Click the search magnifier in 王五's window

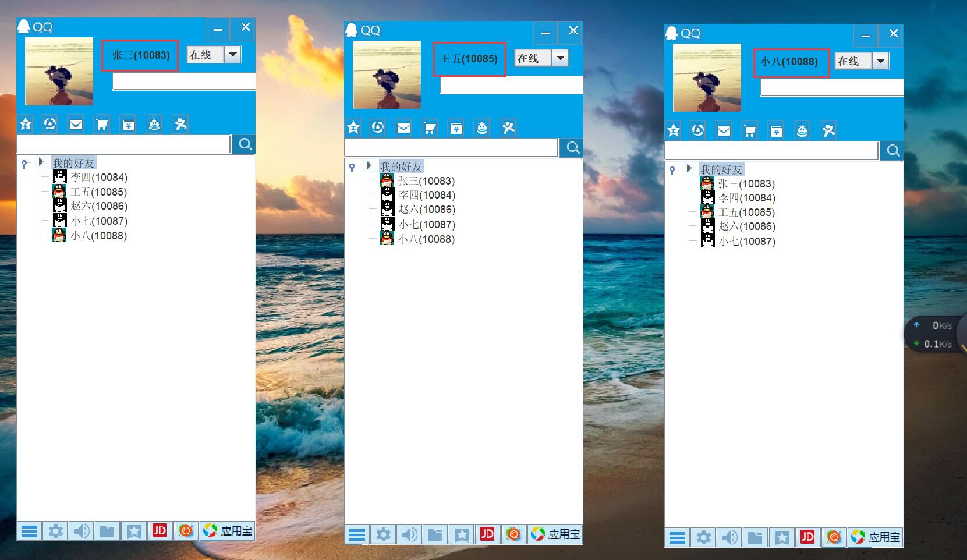click(572, 147)
